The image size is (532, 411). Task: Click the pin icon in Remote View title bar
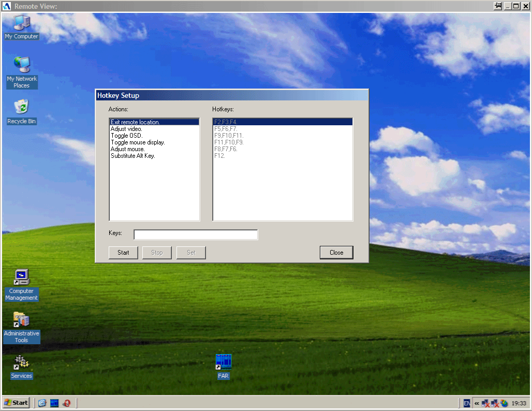click(x=498, y=6)
